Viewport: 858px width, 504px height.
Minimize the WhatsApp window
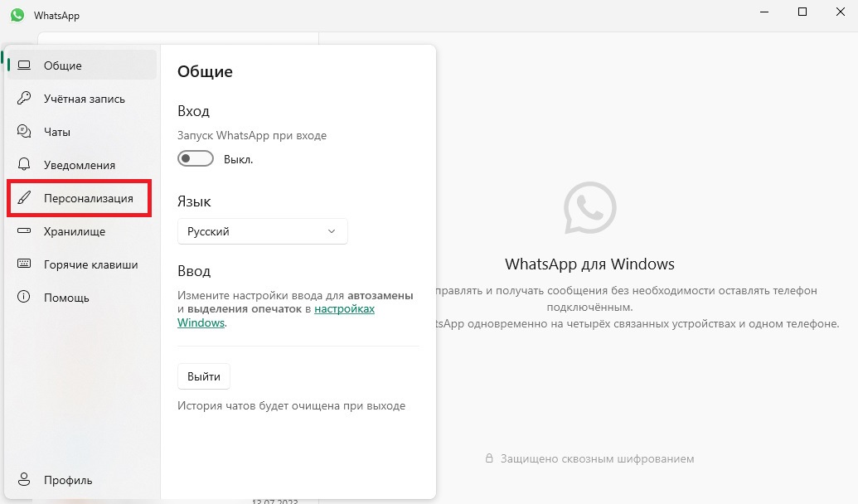click(764, 12)
